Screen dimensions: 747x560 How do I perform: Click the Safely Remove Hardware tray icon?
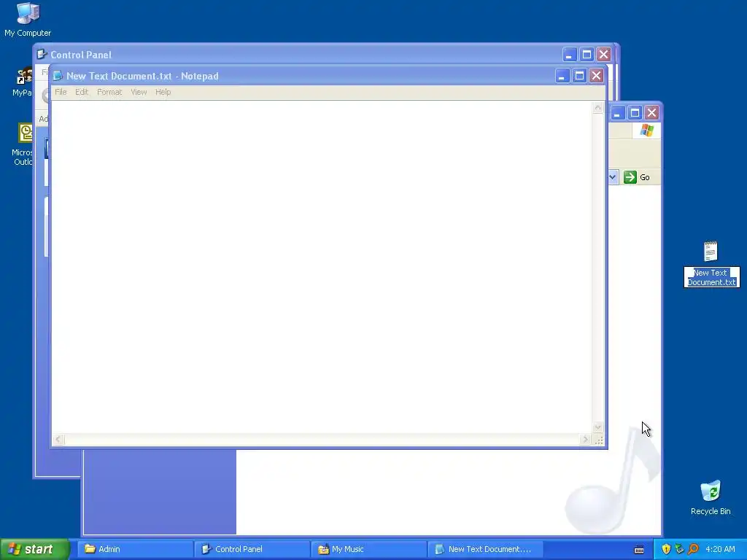679,549
